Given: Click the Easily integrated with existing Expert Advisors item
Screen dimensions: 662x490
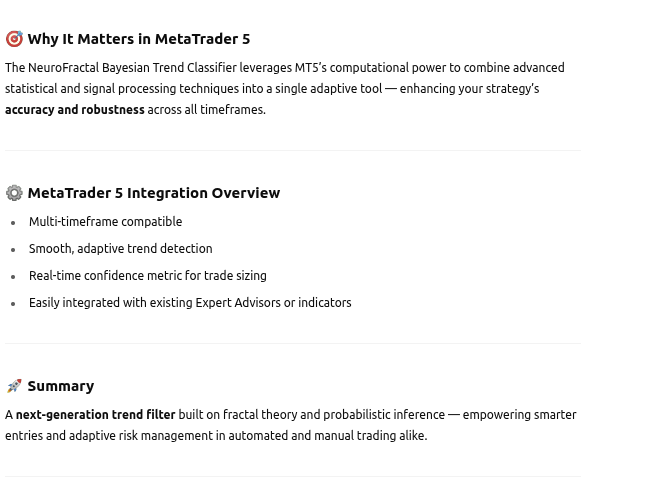Looking at the screenshot, I should tap(190, 303).
